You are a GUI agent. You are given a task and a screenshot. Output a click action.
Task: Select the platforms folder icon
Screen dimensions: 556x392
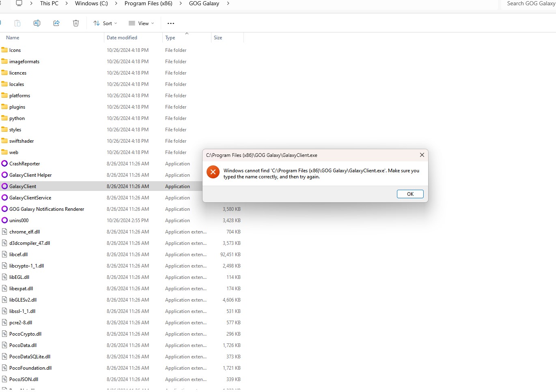tap(4, 95)
